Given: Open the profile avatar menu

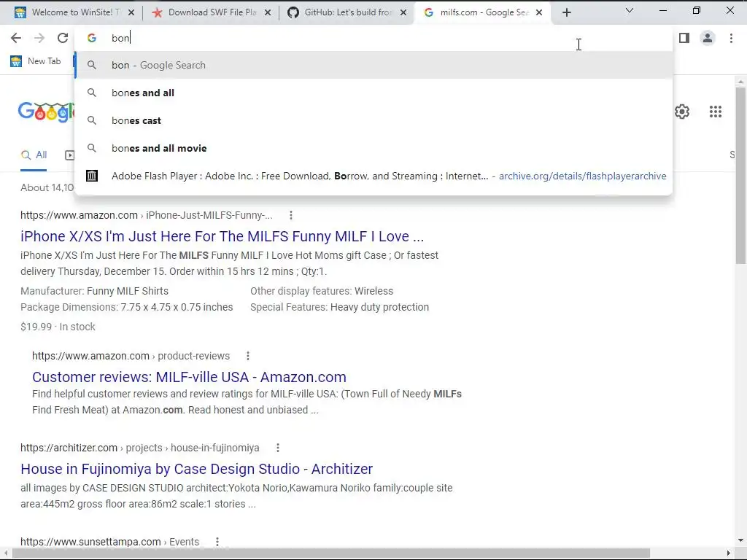Looking at the screenshot, I should [x=708, y=38].
